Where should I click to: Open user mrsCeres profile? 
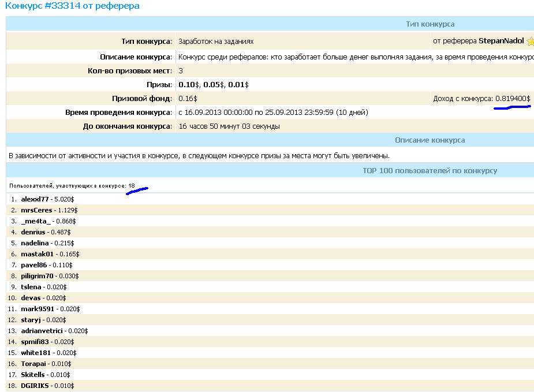tap(36, 210)
